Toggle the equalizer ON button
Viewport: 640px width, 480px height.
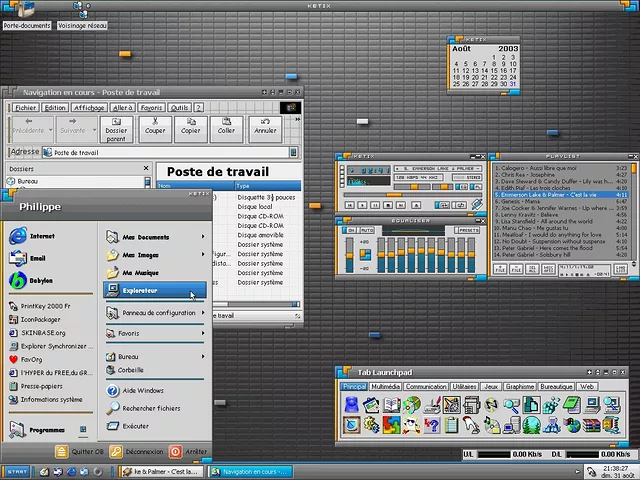[x=350, y=230]
